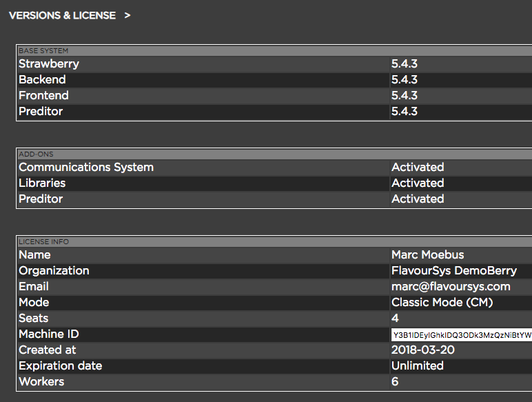Click the Backend version value 5.4.3
Screen dimensions: 532x402
[x=405, y=80]
